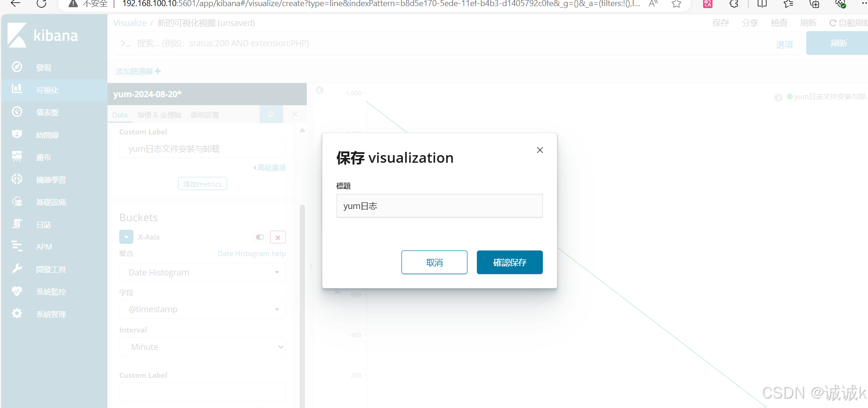Click the 添加metrics button

point(203,184)
